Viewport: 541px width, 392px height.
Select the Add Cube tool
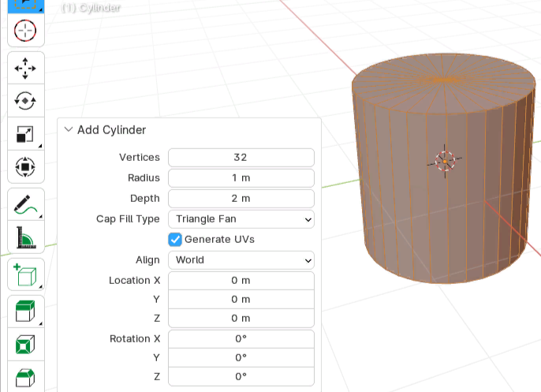[x=26, y=274]
